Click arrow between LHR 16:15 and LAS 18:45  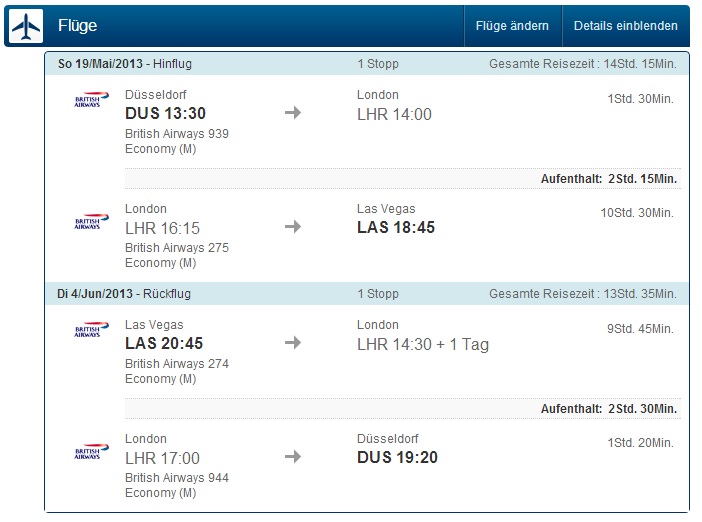(x=292, y=227)
